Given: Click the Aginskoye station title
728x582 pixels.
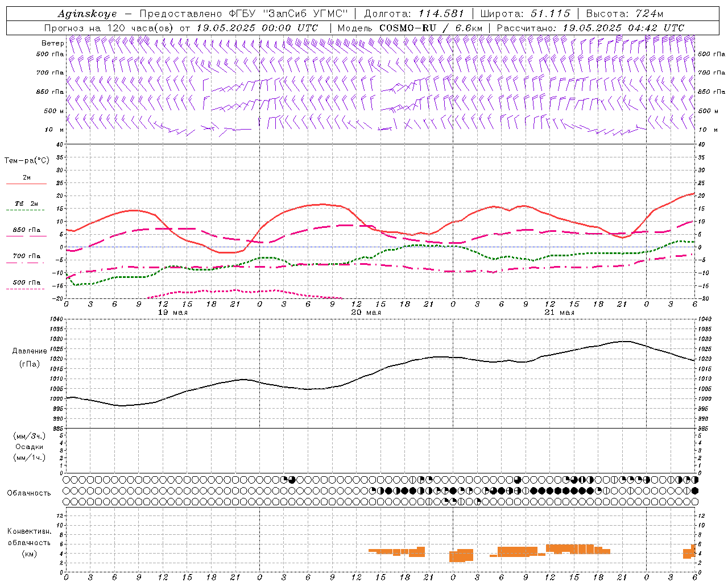Looking at the screenshot, I should (87, 14).
